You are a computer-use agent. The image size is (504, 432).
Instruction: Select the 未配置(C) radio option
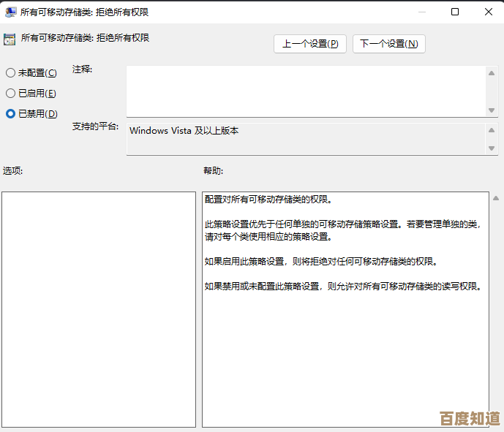click(x=10, y=73)
